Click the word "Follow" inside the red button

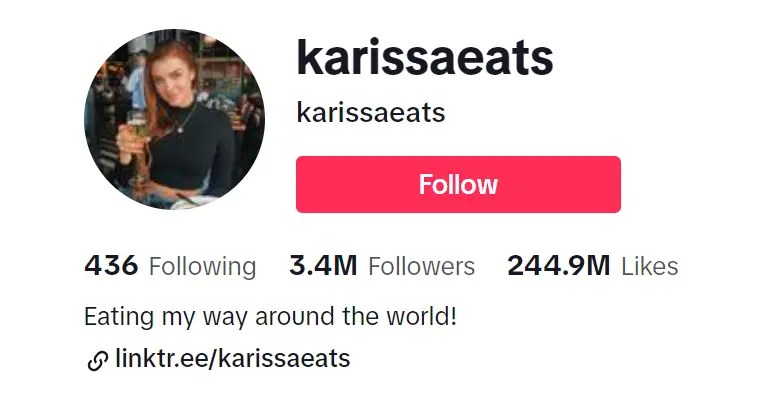click(x=458, y=185)
